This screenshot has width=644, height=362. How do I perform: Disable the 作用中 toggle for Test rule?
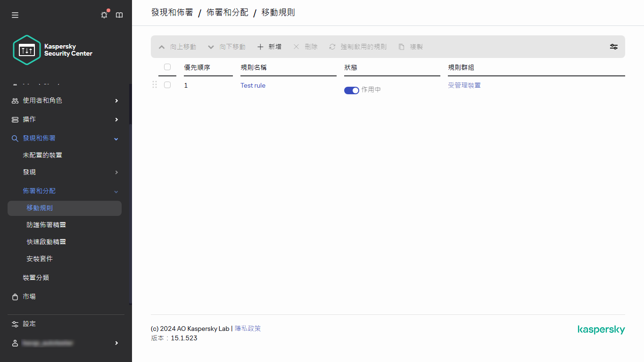pos(352,90)
